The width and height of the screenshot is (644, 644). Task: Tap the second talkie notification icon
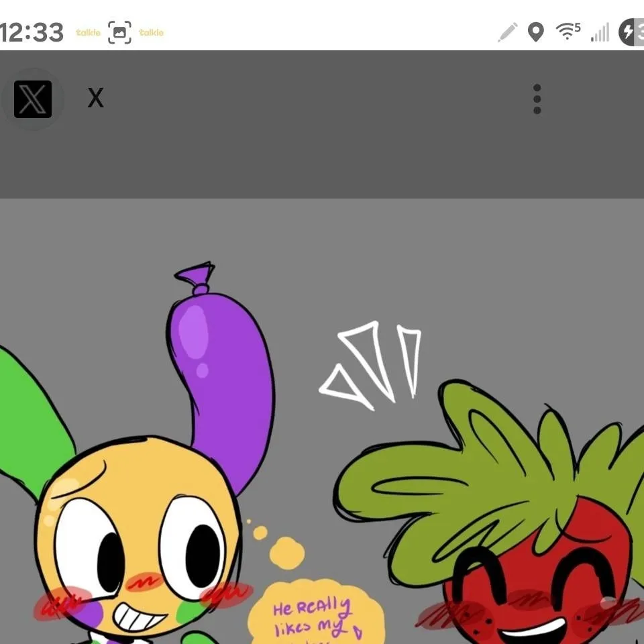pyautogui.click(x=151, y=32)
